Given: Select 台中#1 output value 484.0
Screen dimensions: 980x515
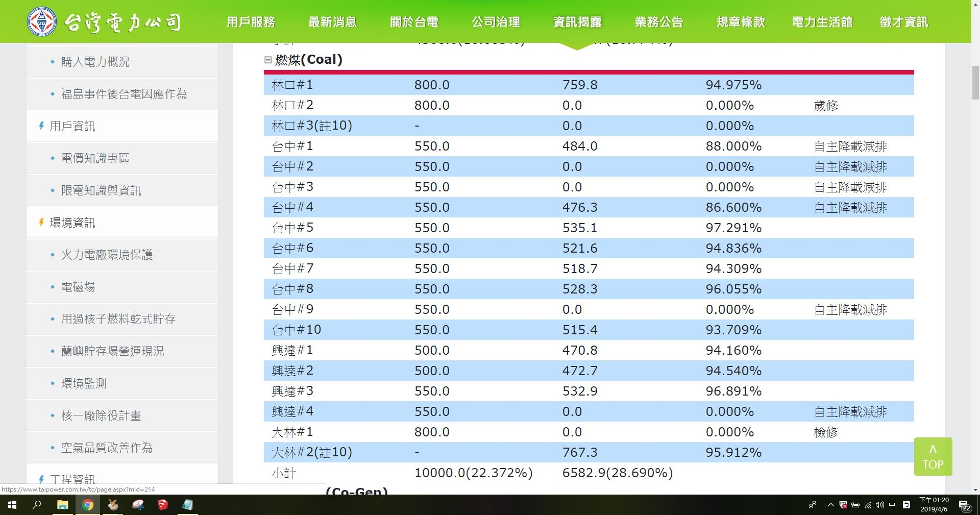Looking at the screenshot, I should pos(580,146).
